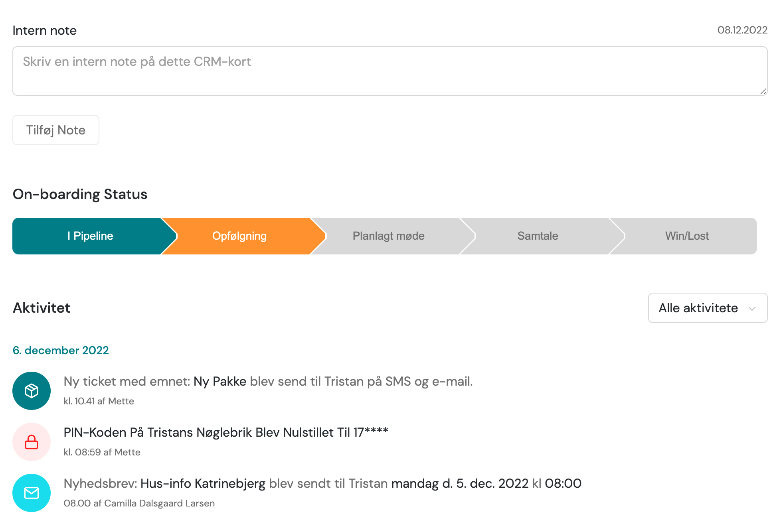Click the note textarea resize handle

point(763,91)
